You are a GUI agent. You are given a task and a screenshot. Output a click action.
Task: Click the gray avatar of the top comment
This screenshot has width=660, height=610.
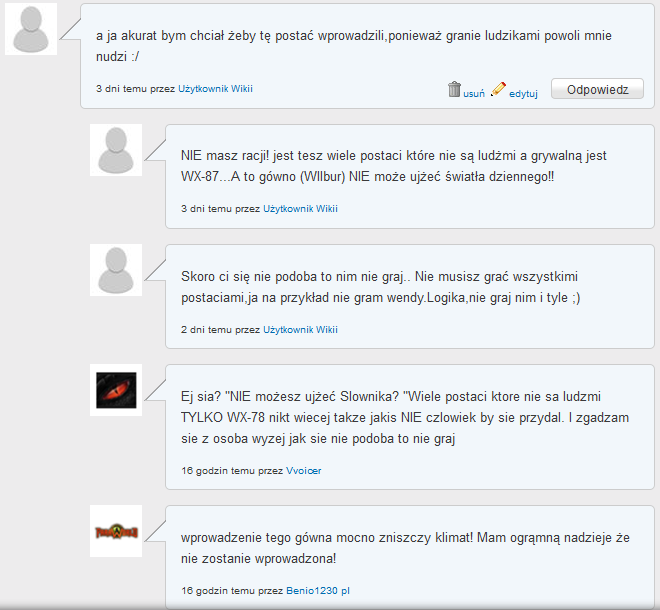31,30
